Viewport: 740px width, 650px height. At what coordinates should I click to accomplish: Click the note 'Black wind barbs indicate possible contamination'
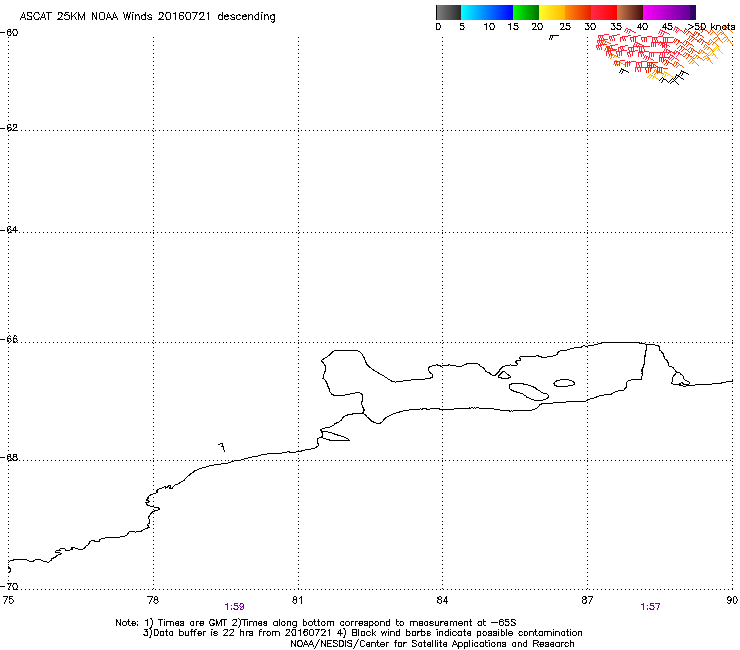[x=467, y=633]
